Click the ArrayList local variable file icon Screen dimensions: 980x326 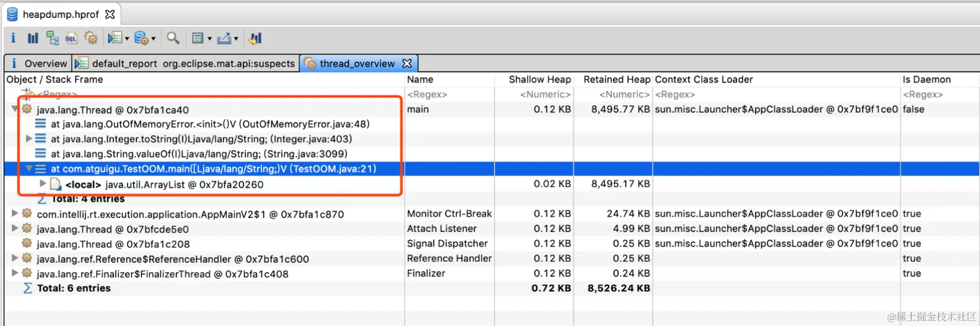coord(55,184)
